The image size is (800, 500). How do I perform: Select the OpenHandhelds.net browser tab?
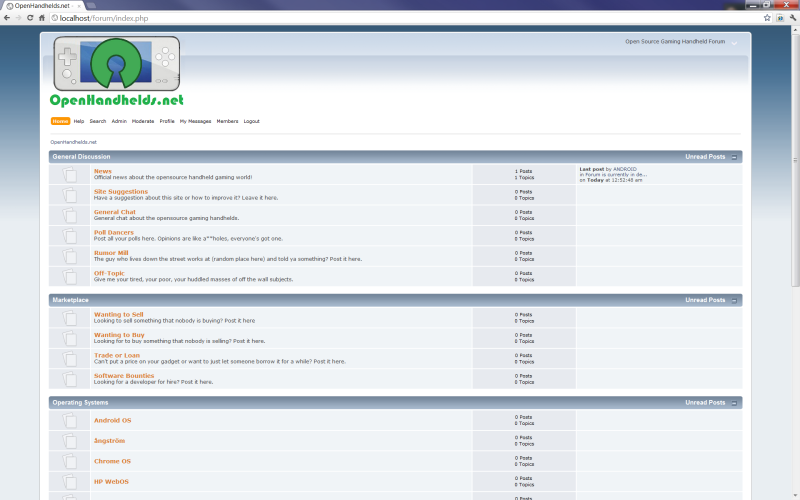(43, 6)
